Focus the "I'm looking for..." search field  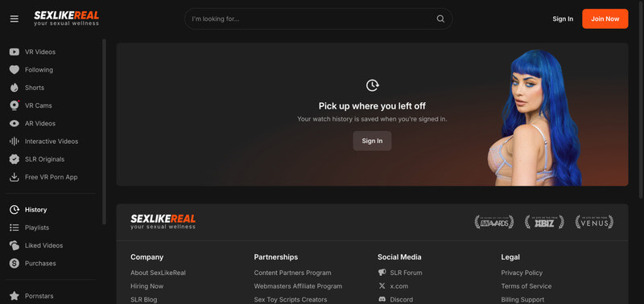318,18
